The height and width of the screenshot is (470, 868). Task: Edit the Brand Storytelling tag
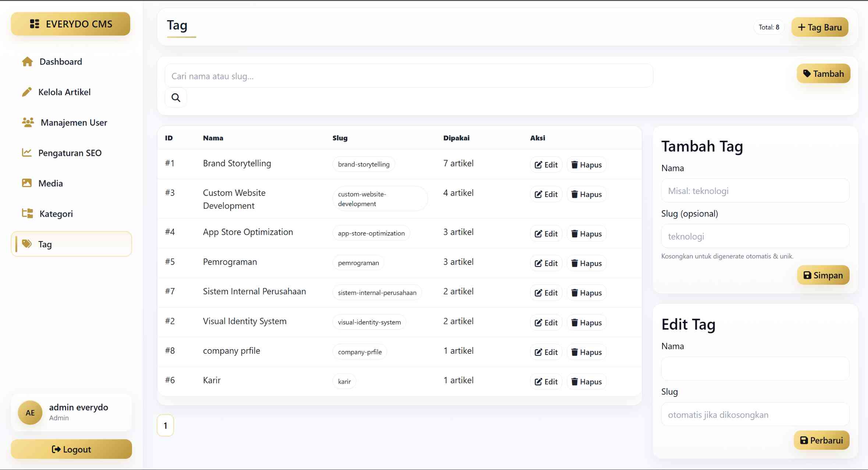coord(546,165)
